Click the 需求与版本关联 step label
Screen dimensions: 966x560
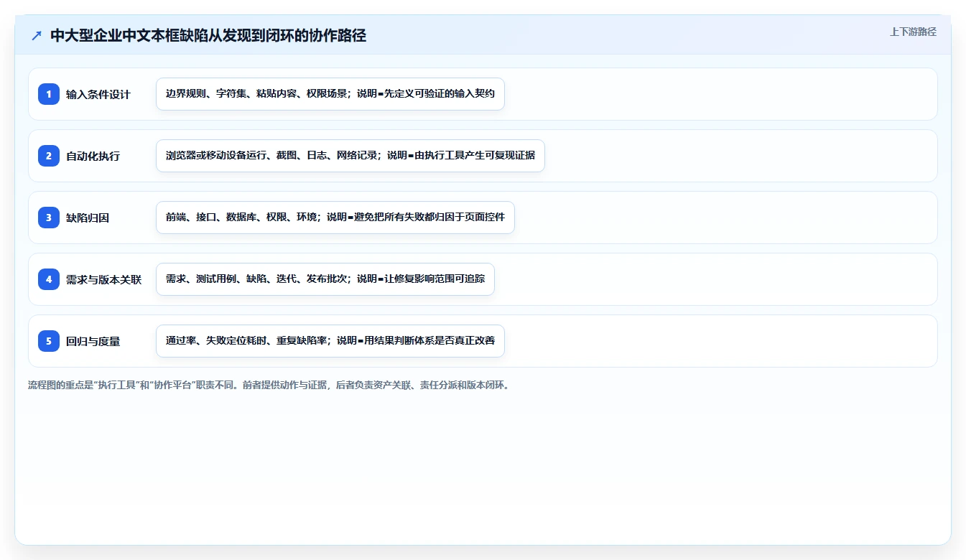[103, 279]
